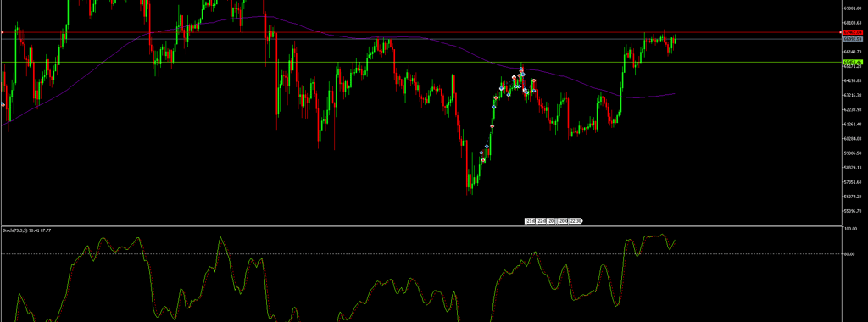
Task: Click the 22:30 time label on the time axis
Action: click(576, 221)
